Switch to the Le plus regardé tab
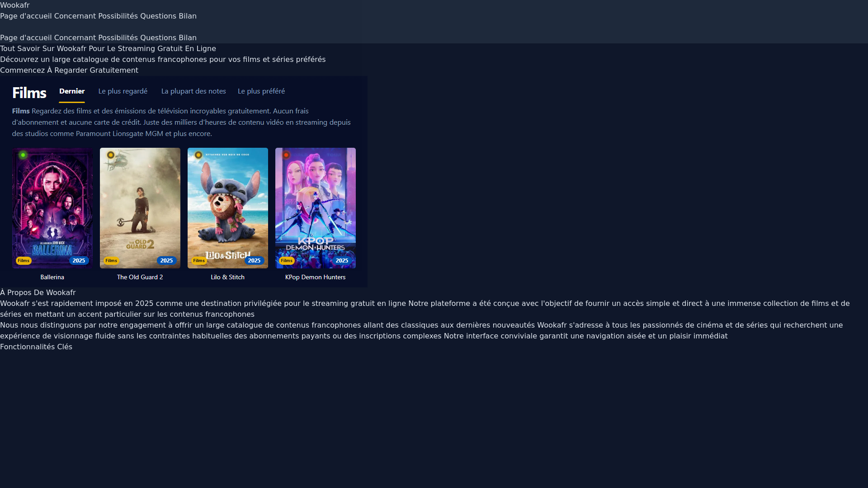868x488 pixels. 123,91
